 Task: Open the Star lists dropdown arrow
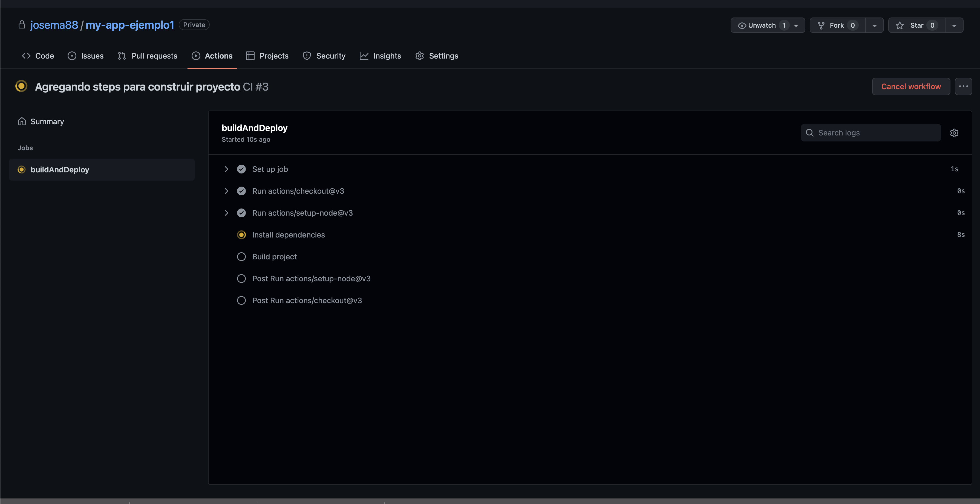coord(954,25)
